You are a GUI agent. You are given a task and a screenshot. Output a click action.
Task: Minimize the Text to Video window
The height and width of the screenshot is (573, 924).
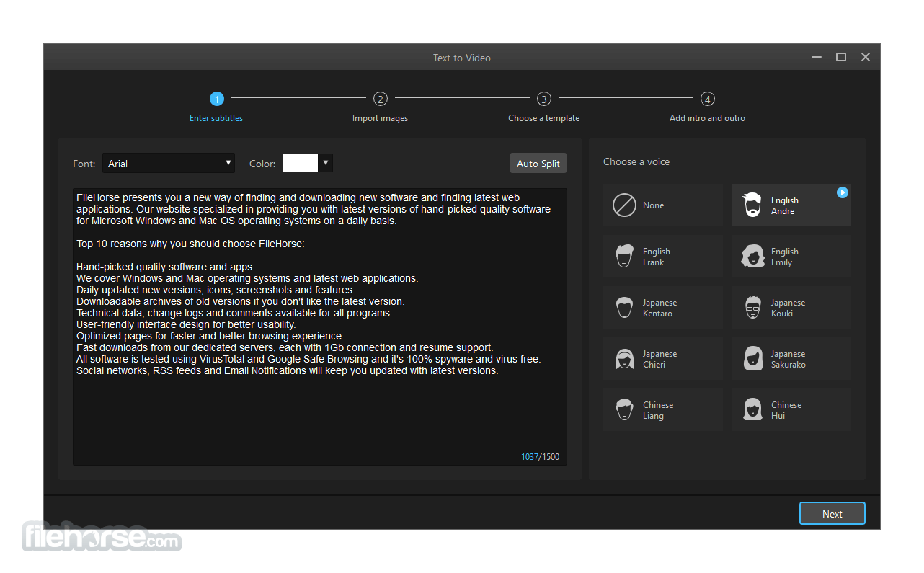(x=817, y=57)
